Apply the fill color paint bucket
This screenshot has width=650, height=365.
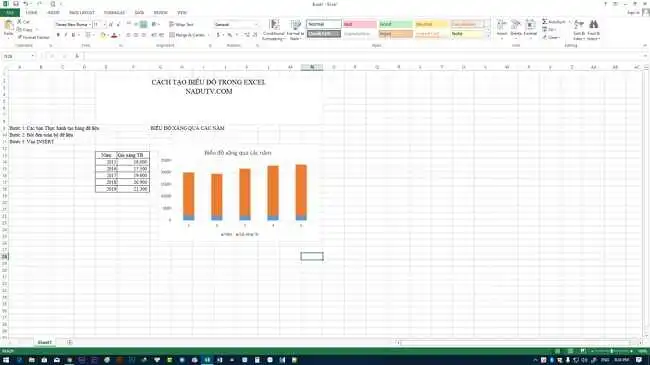click(103, 35)
